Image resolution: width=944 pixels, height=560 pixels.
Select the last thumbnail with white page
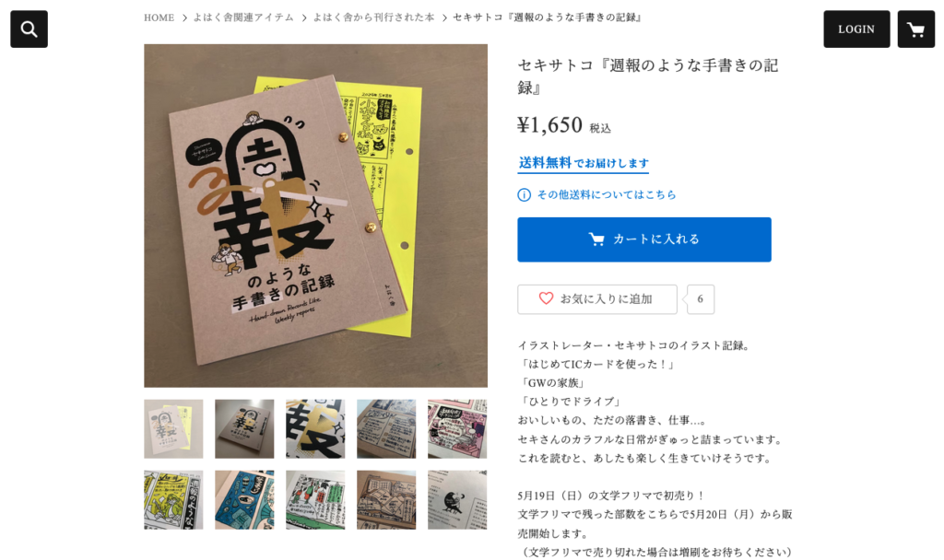click(x=457, y=500)
